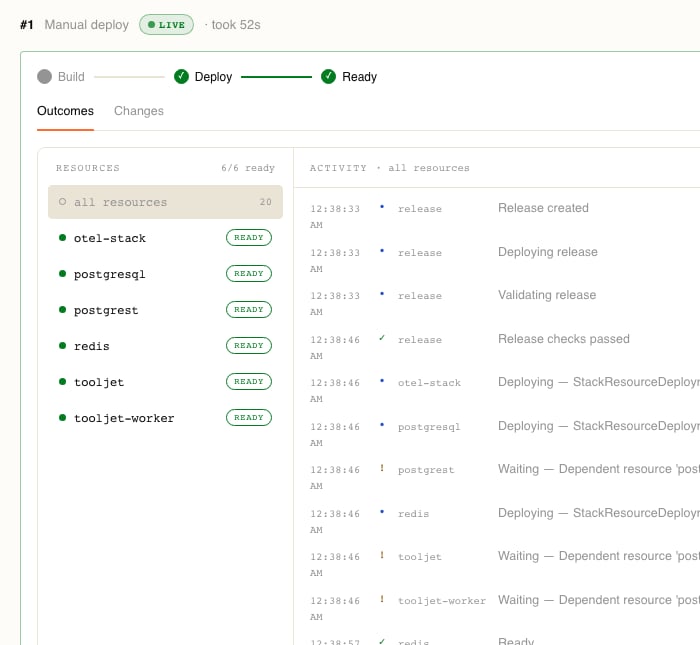
Task: Click blue dot on Release created row
Action: [x=382, y=206]
